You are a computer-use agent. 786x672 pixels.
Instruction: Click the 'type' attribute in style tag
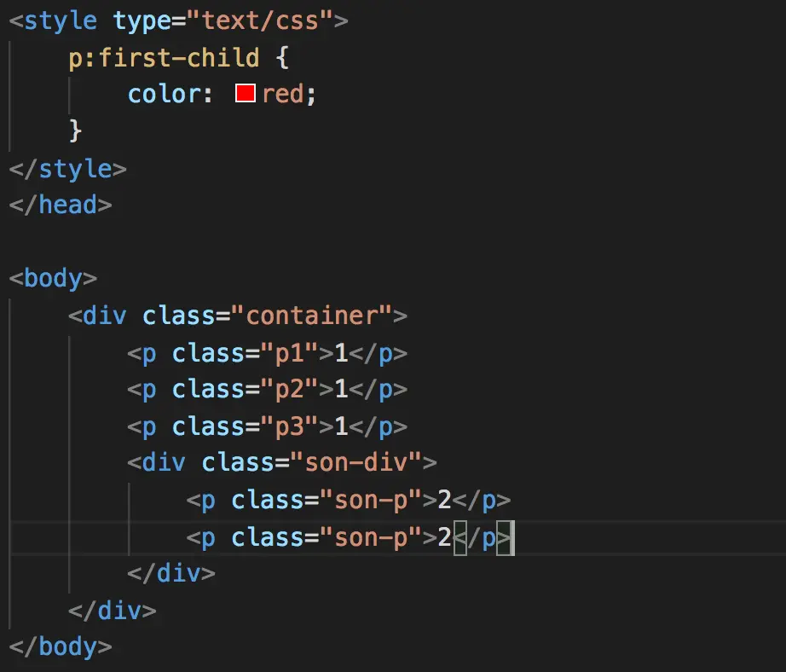coord(142,21)
